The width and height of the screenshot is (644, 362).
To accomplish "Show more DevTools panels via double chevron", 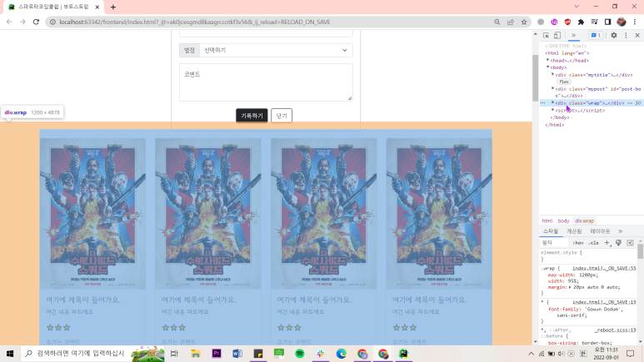I will click(574, 36).
